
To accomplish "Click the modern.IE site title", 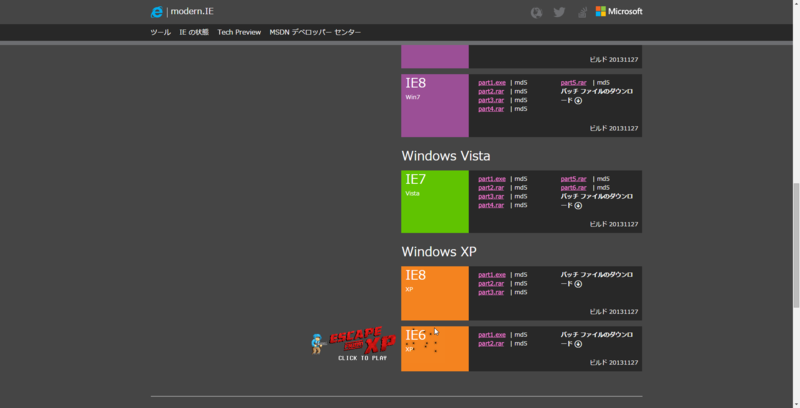I will point(192,11).
